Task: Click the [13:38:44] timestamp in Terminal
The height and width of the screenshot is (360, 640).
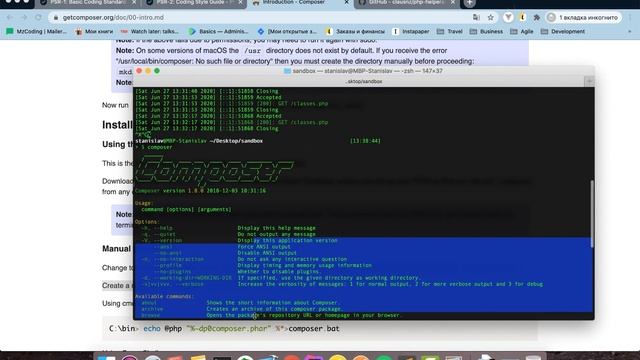Action: click(365, 141)
